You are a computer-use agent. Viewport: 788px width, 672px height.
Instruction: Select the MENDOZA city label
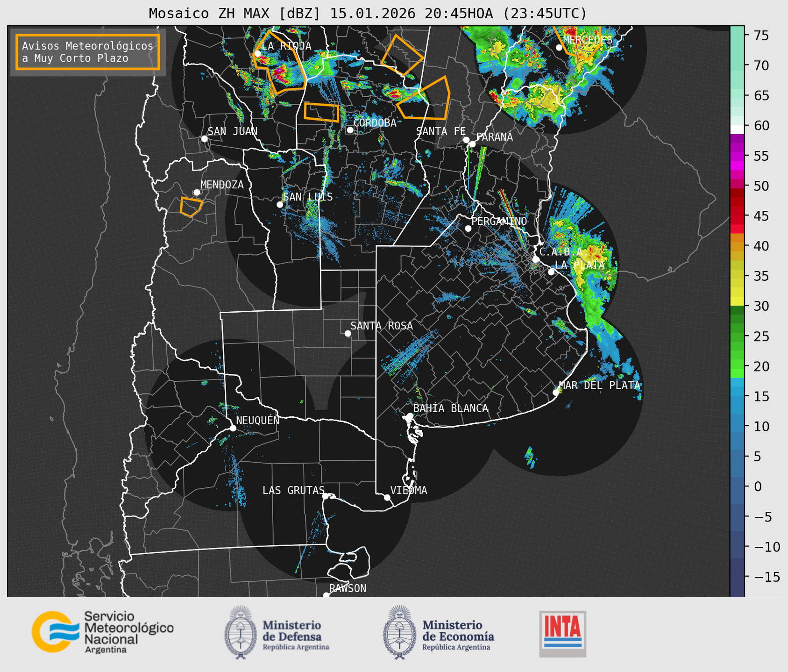coord(222,185)
